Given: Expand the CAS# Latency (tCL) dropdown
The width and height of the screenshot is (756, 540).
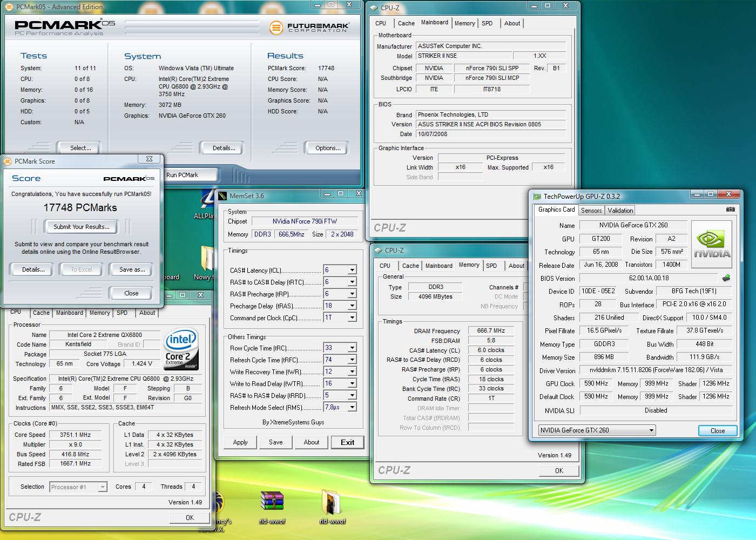Looking at the screenshot, I should 352,270.
